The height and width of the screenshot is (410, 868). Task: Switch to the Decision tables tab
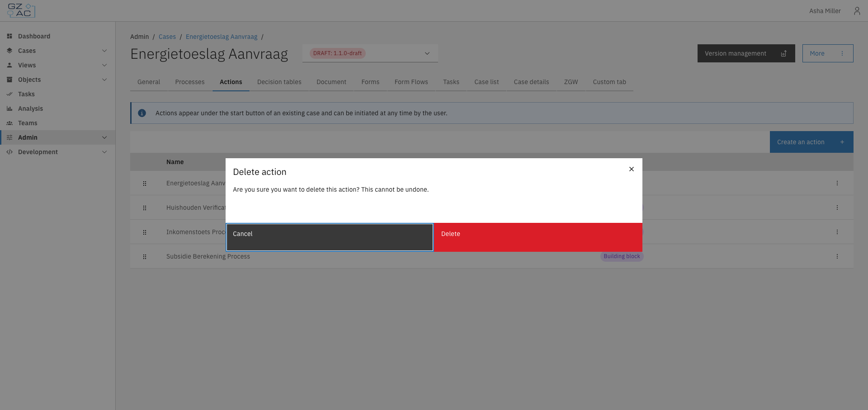coord(279,82)
